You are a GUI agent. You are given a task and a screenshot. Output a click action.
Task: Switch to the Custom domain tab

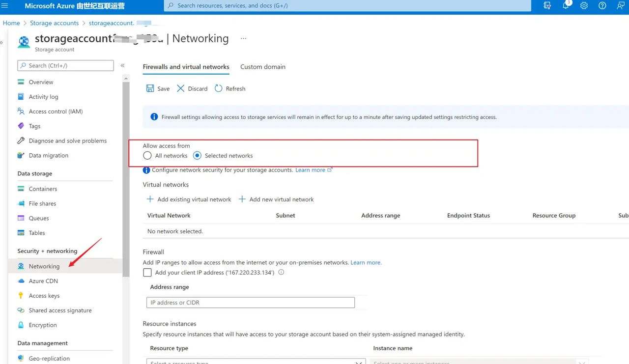click(262, 67)
